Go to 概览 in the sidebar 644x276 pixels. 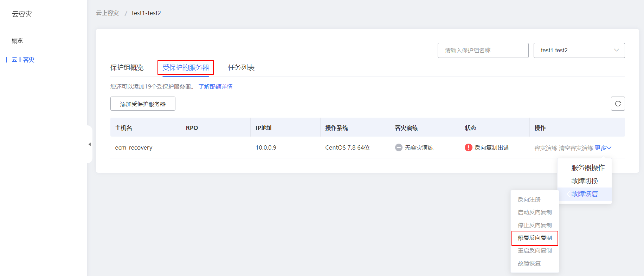pyautogui.click(x=18, y=41)
